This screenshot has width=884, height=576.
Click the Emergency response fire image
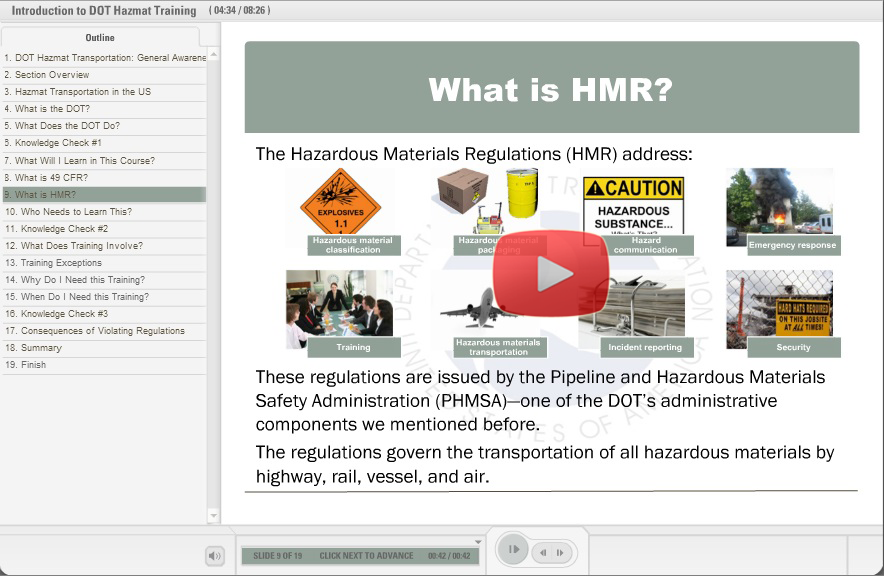[x=779, y=201]
